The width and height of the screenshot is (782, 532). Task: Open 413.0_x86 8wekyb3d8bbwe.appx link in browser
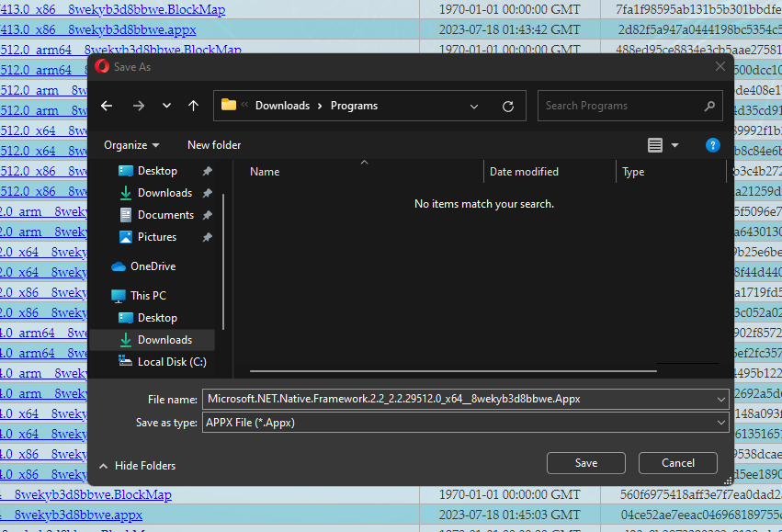click(x=97, y=30)
